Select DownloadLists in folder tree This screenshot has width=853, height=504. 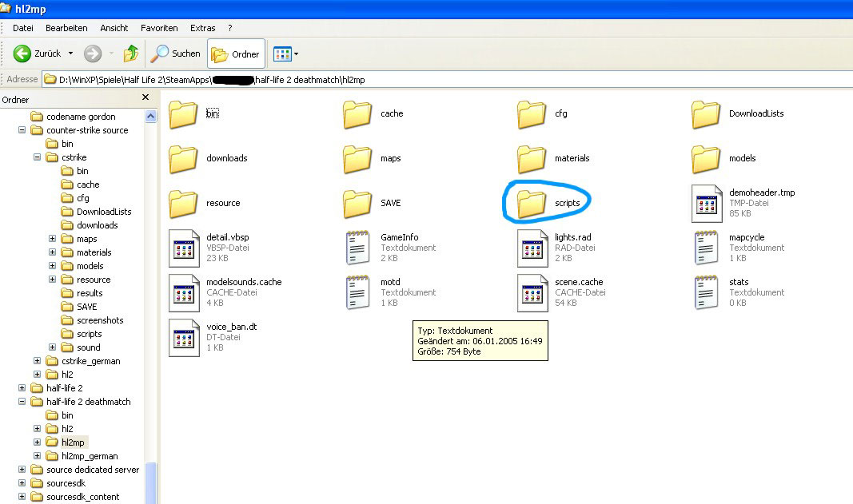click(x=104, y=212)
